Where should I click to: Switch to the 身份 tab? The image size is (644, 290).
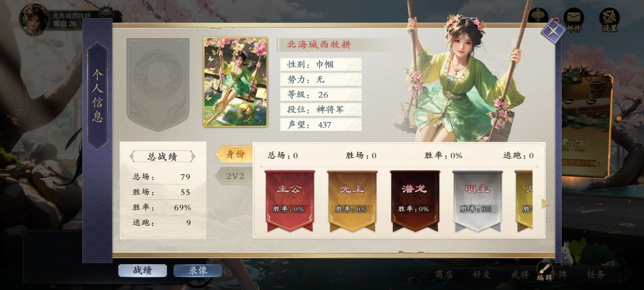234,154
